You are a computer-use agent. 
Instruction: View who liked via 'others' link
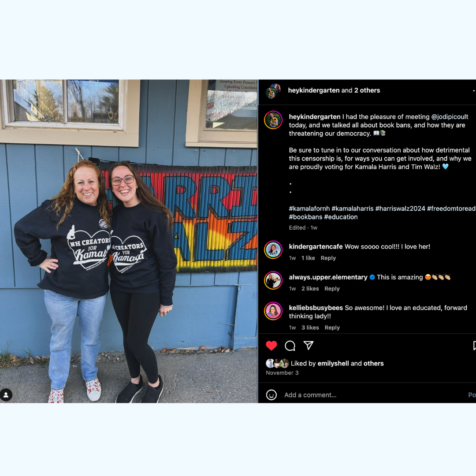click(x=373, y=363)
